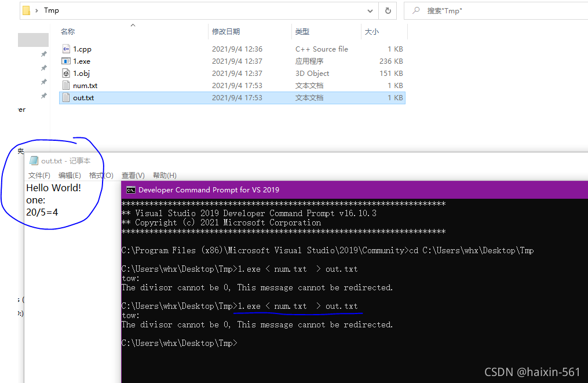
Task: Click 'Hello World!' line in Notepad
Action: tap(54, 188)
